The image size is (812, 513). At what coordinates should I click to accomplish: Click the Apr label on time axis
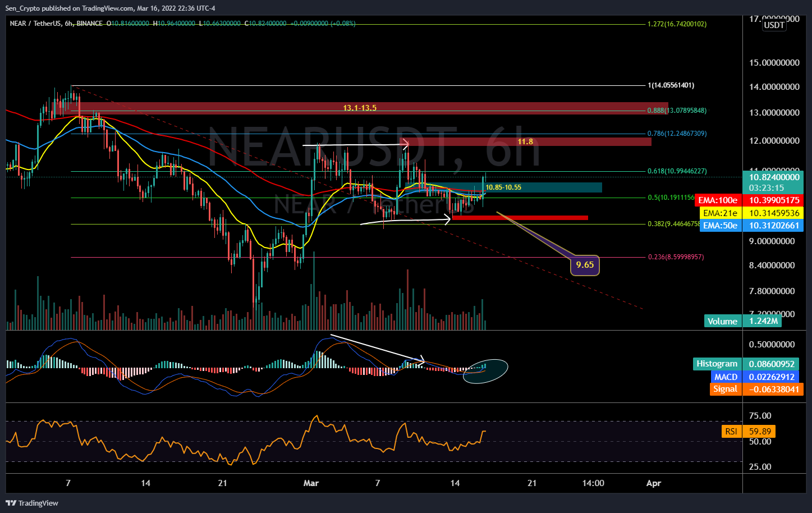pos(654,483)
